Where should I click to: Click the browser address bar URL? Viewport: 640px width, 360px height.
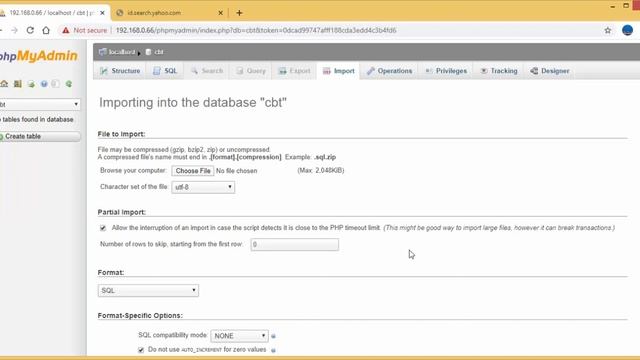(x=256, y=30)
